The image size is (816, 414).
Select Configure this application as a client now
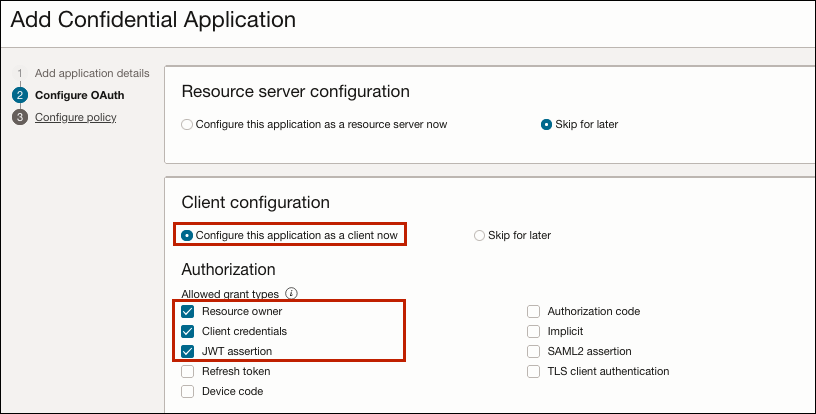click(x=187, y=236)
